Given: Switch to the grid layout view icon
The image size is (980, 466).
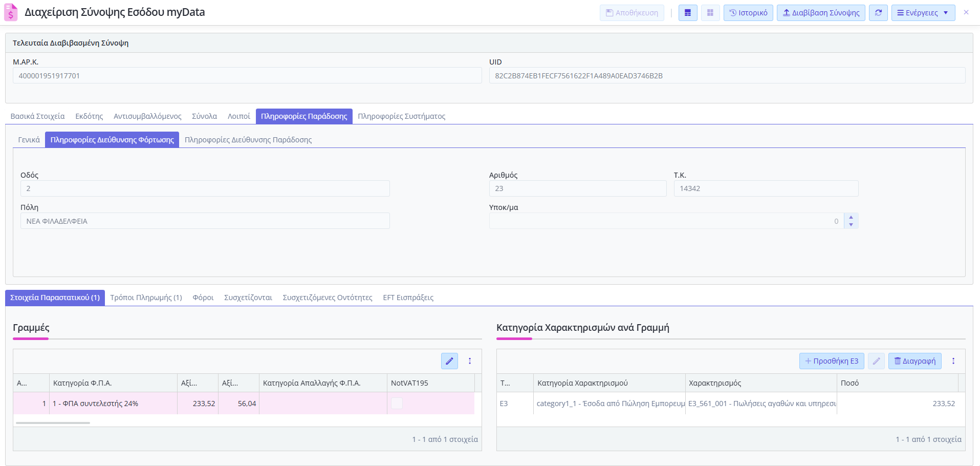Looking at the screenshot, I should 710,13.
